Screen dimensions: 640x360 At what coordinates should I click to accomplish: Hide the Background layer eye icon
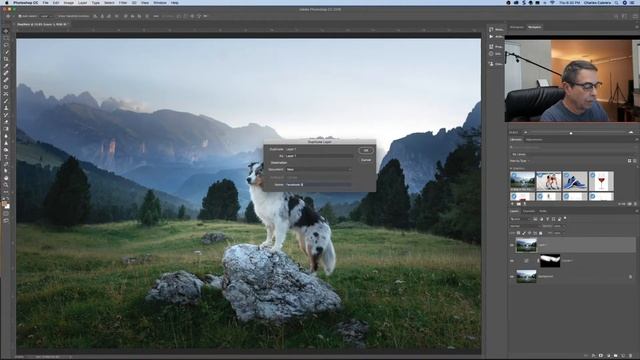(511, 277)
